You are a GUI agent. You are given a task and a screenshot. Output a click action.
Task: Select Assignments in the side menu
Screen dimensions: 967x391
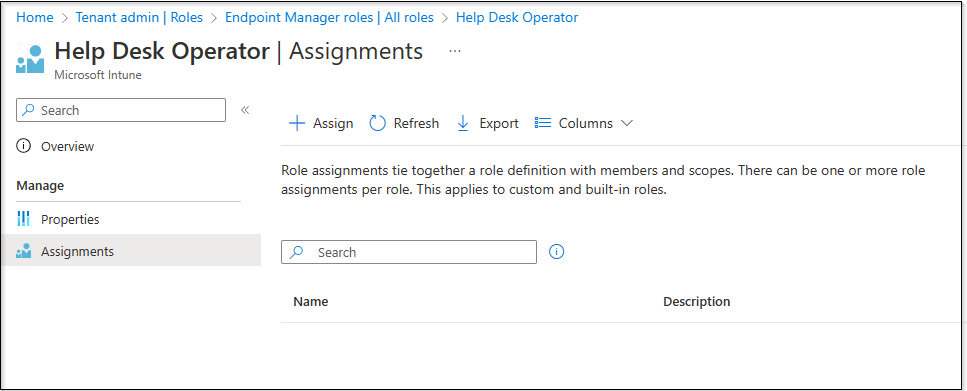pyautogui.click(x=131, y=251)
